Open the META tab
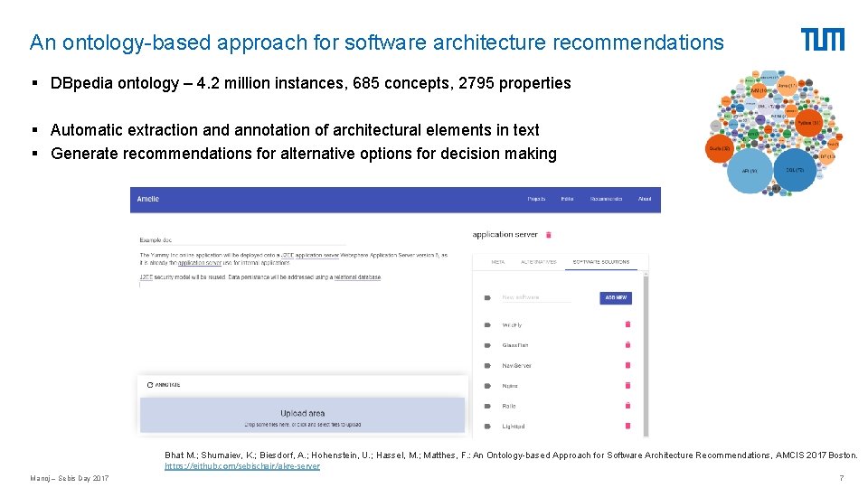 [497, 262]
